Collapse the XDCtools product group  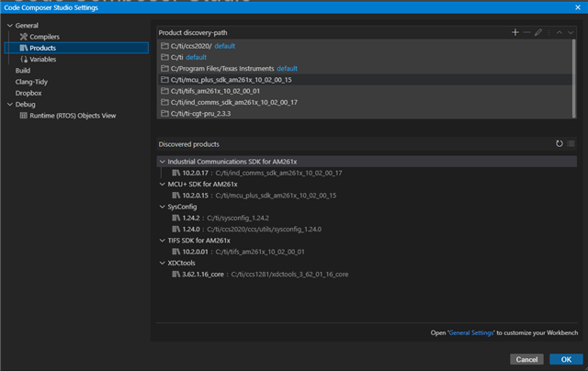[x=162, y=263]
